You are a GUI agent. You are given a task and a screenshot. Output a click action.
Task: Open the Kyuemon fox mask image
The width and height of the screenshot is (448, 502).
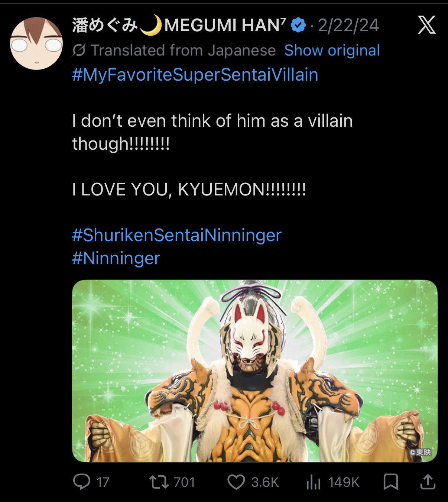click(x=254, y=371)
